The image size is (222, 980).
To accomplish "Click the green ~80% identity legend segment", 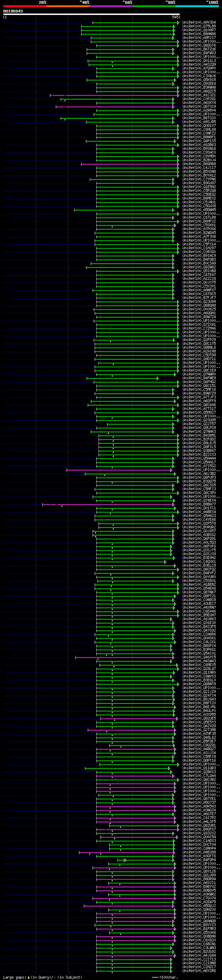I will pyautogui.click(x=154, y=6).
